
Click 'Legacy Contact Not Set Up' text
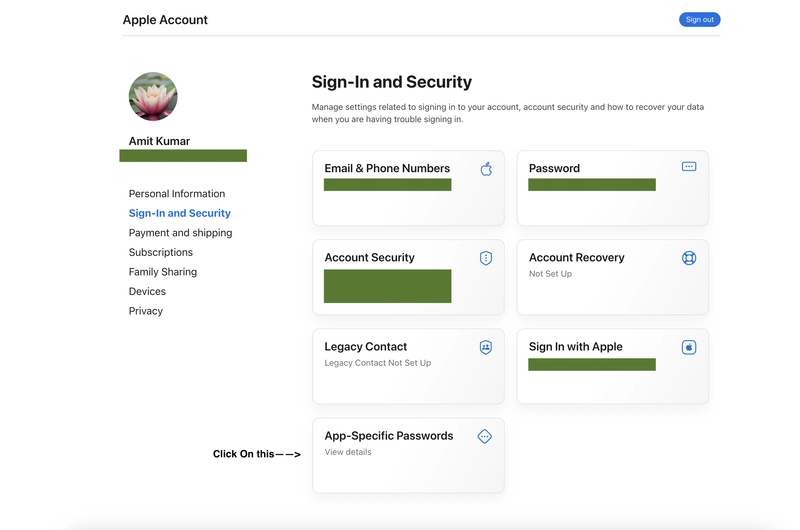coord(378,363)
